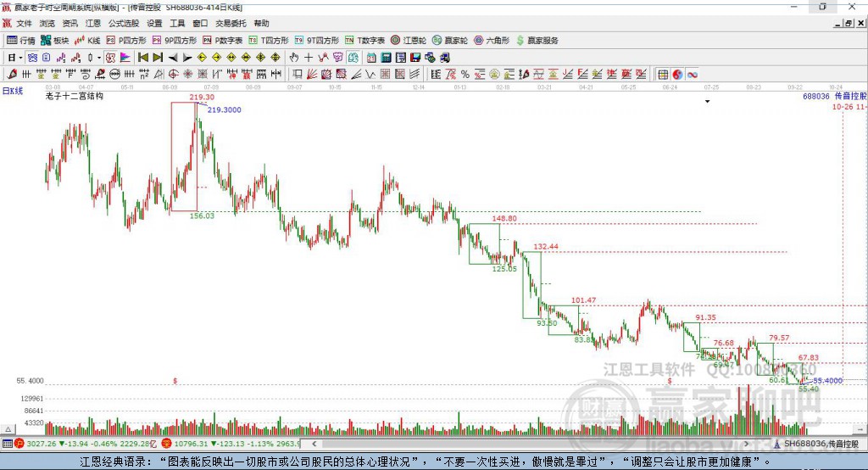Open the T四方形 tool
The width and height of the screenshot is (868, 470).
click(269, 41)
